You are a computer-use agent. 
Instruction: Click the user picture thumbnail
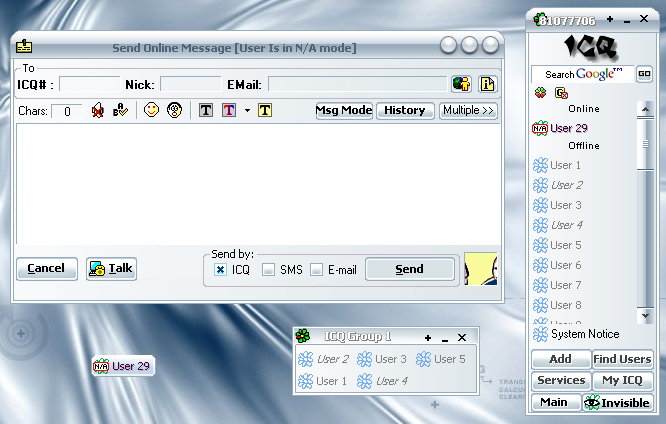pos(481,269)
